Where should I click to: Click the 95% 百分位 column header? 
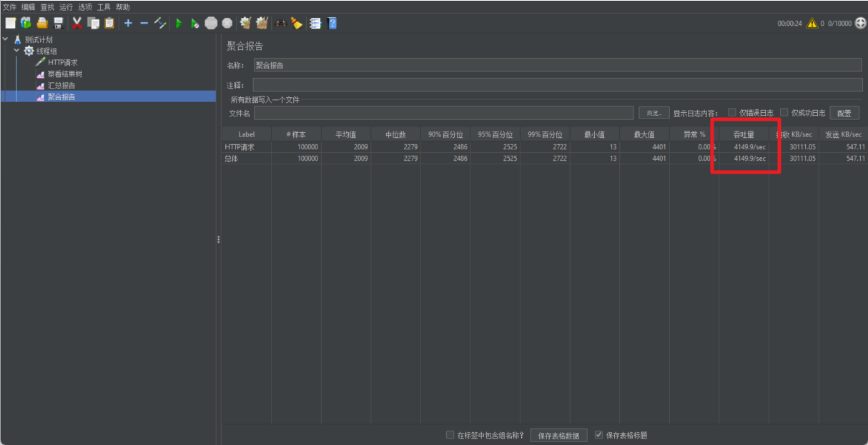(495, 134)
